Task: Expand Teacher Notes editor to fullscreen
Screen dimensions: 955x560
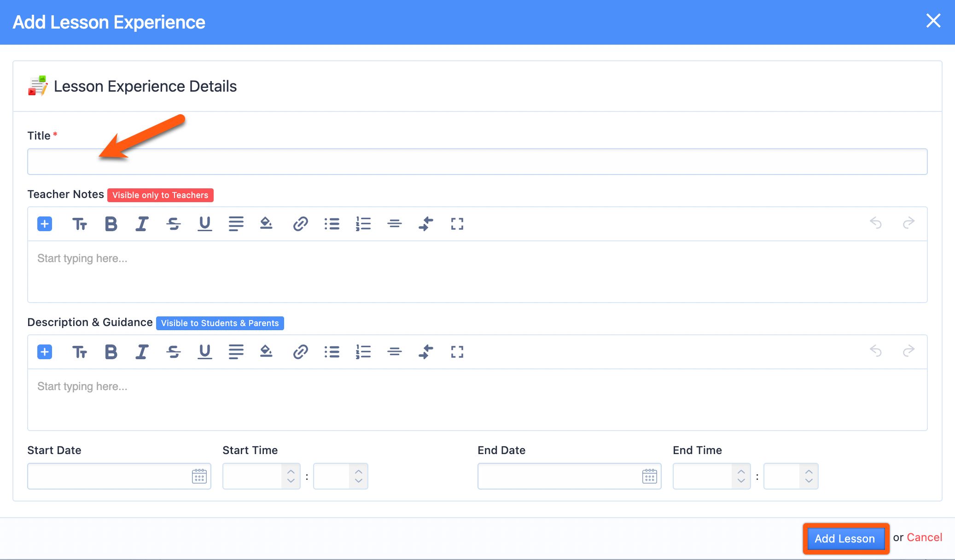Action: (457, 224)
